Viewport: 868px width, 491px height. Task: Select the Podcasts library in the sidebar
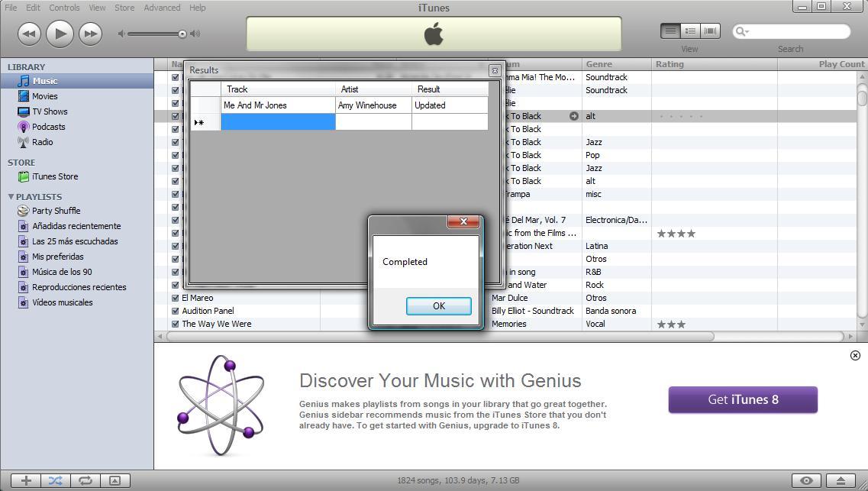(x=48, y=125)
